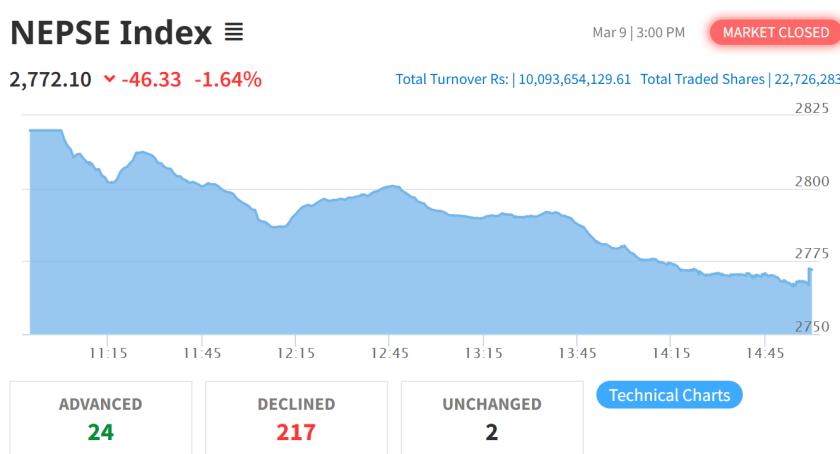Click the 13:15 time axis marker
The width and height of the screenshot is (840, 454).
pos(483,353)
